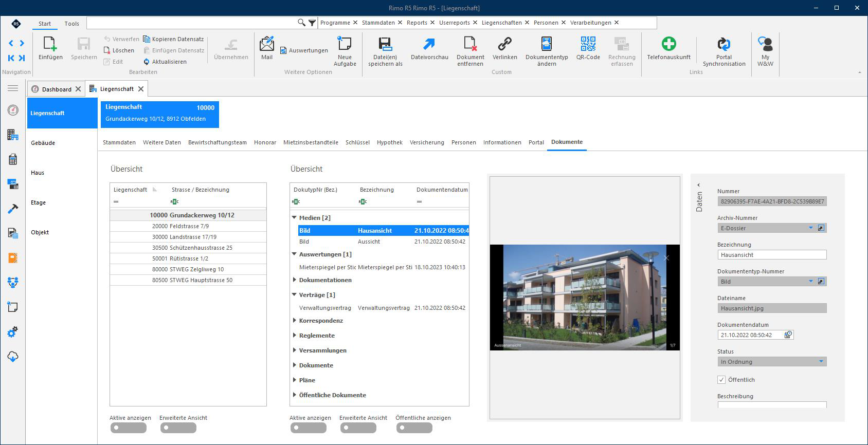Toggle Erweiterte Ansicht under document list
Viewport: 868px width, 445px height.
click(x=358, y=428)
